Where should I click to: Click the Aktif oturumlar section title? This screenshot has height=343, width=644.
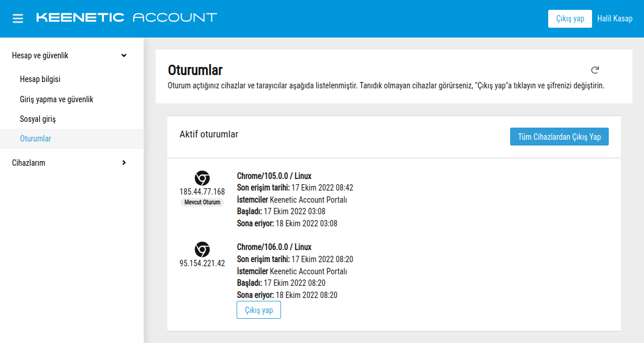pyautogui.click(x=209, y=134)
